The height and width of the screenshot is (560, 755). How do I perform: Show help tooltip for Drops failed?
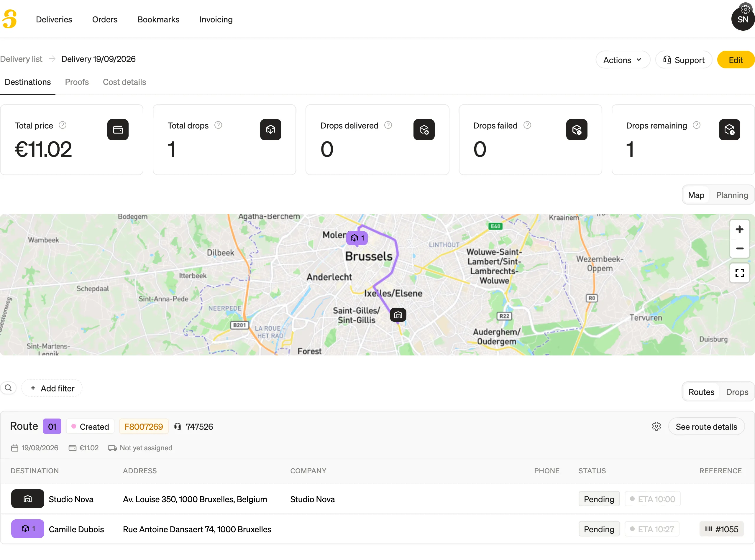pyautogui.click(x=527, y=125)
